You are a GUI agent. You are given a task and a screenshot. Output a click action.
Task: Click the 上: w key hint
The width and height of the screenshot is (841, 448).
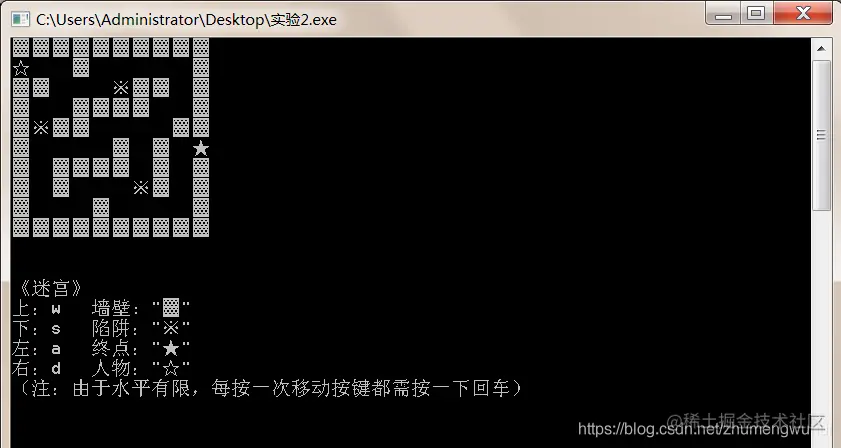36,309
